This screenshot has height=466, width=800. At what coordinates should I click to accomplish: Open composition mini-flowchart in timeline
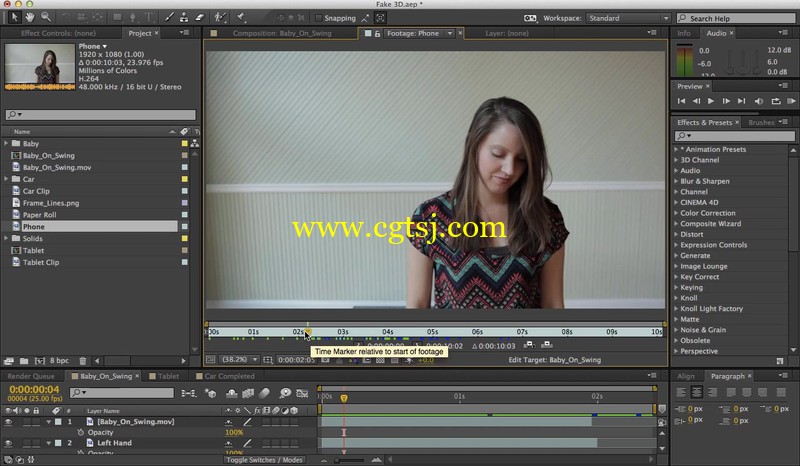[188, 393]
